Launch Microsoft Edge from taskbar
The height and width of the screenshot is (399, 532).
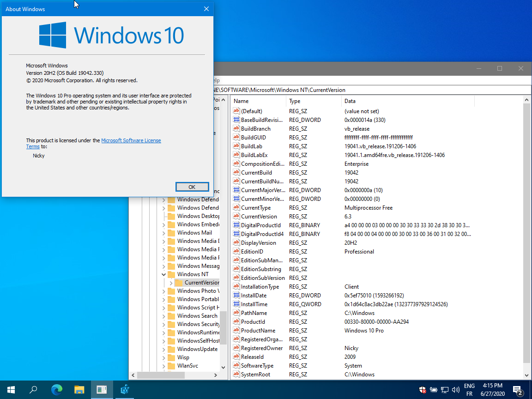click(x=57, y=390)
